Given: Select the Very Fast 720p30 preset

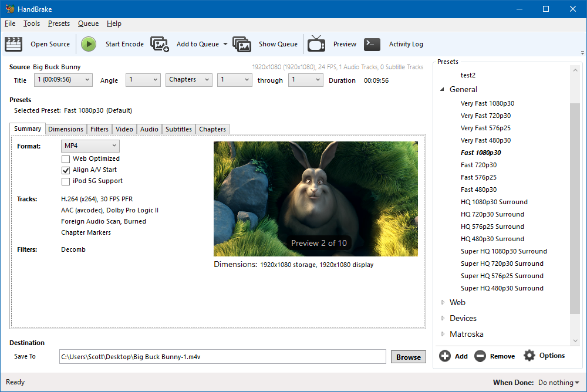Looking at the screenshot, I should point(485,116).
